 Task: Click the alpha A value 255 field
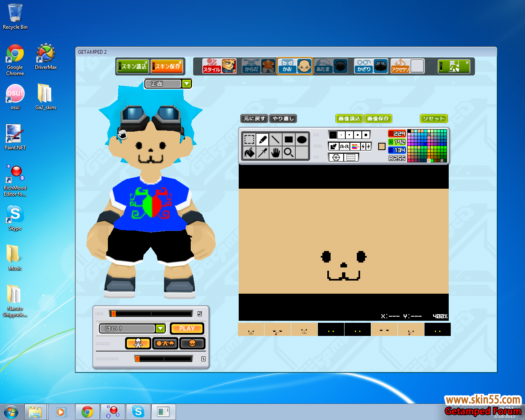[397, 158]
